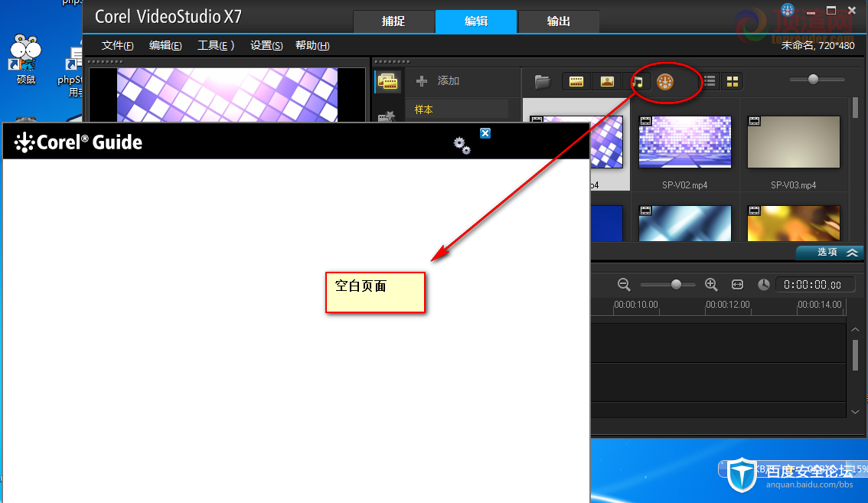Image resolution: width=868 pixels, height=503 pixels.
Task: Expand the 选项 options panel
Action: point(830,253)
